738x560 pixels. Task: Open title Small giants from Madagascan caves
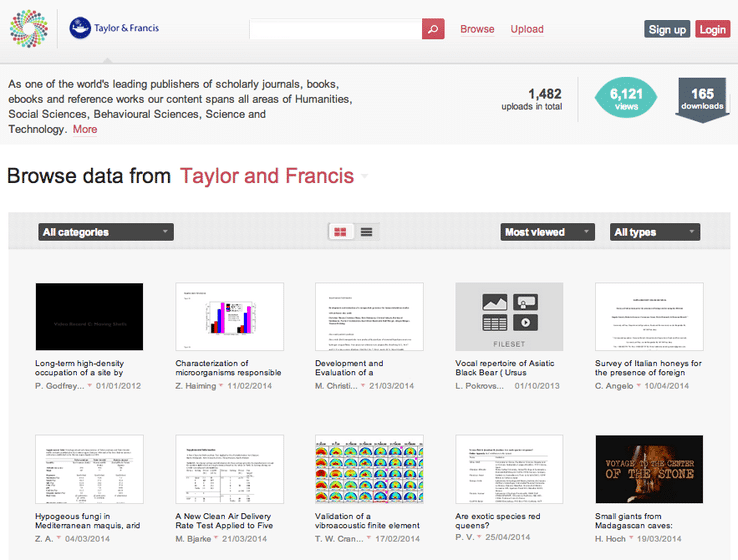coord(634,521)
